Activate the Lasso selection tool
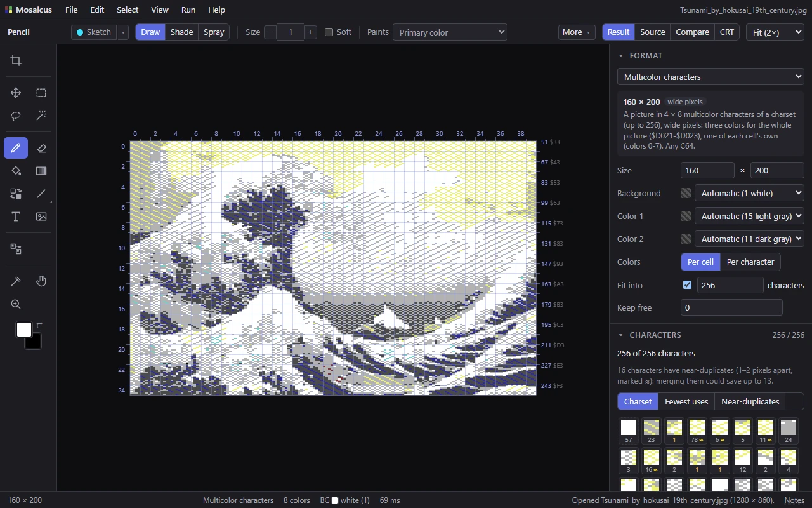 pyautogui.click(x=16, y=116)
